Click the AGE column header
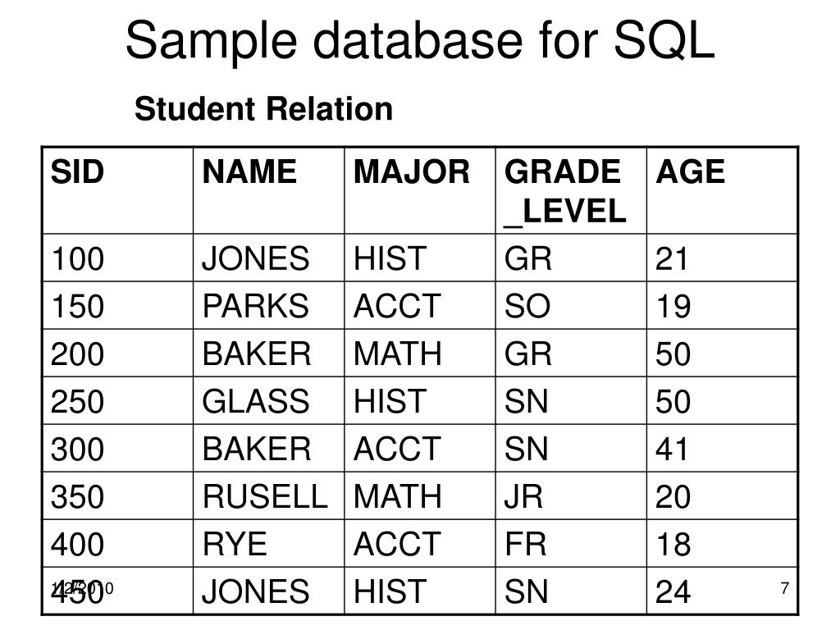This screenshot has height=630, width=840. [690, 173]
